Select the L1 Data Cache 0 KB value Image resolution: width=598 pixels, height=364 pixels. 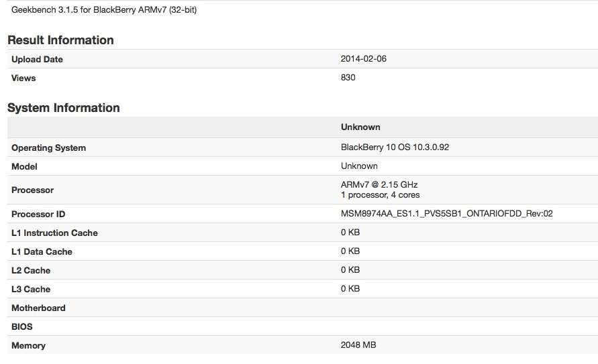coord(350,251)
